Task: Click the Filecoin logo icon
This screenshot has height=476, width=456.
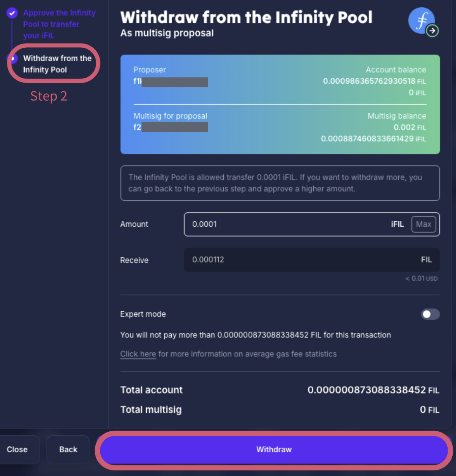Action: pyautogui.click(x=421, y=20)
